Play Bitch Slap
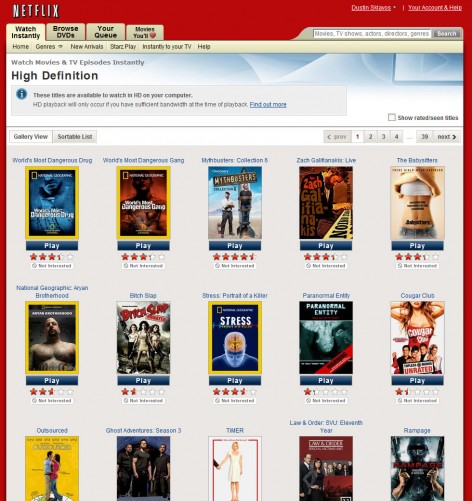The image size is (472, 501). [x=143, y=381]
